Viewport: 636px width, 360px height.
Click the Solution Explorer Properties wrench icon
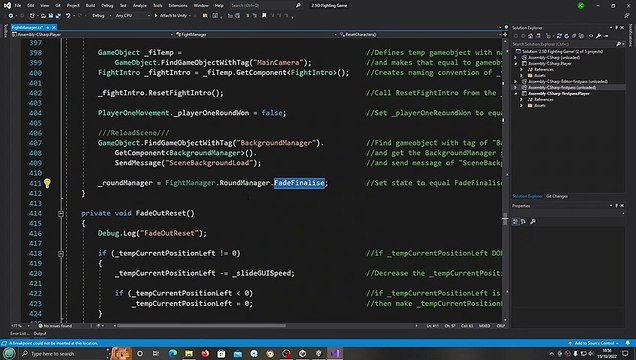599,36
